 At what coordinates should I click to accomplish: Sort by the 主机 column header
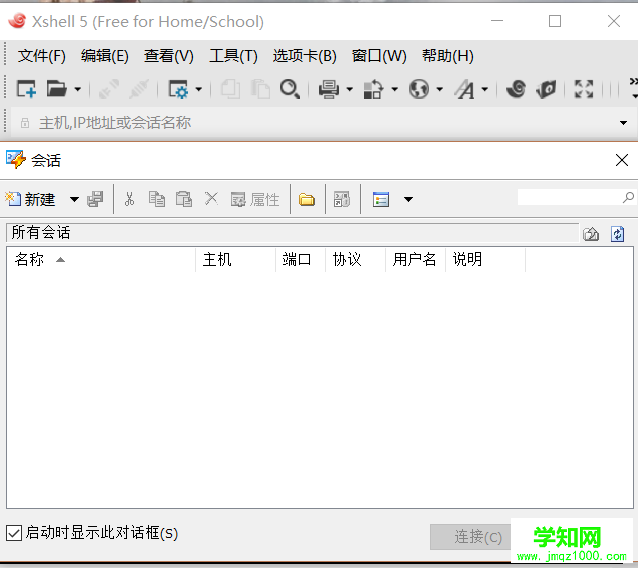tap(236, 259)
